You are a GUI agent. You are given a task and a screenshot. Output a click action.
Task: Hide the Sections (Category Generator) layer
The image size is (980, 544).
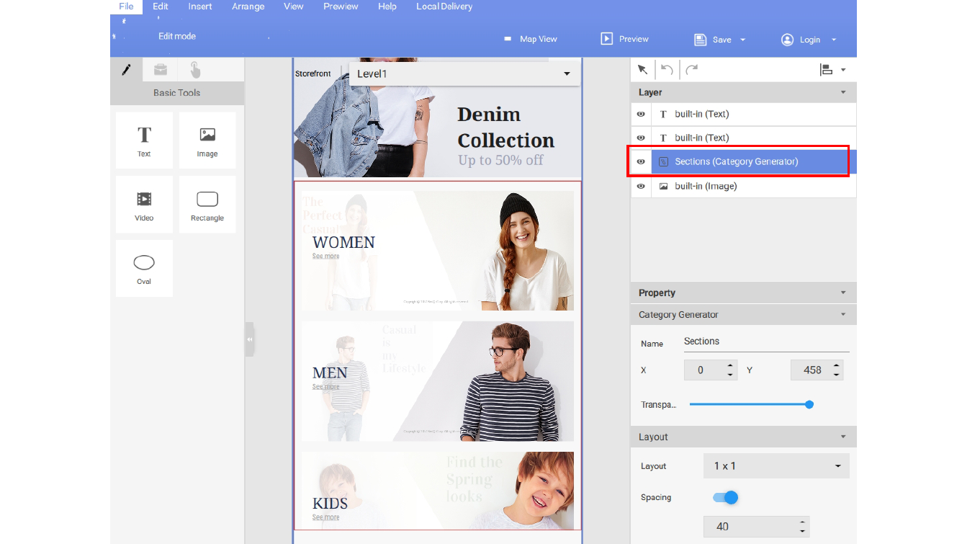tap(641, 162)
